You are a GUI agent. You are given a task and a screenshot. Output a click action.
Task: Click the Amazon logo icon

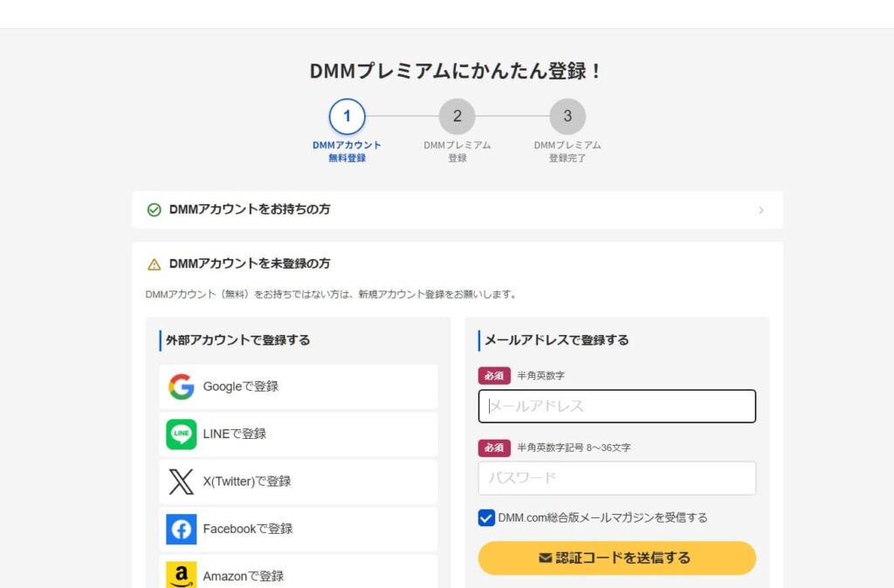[x=182, y=574]
